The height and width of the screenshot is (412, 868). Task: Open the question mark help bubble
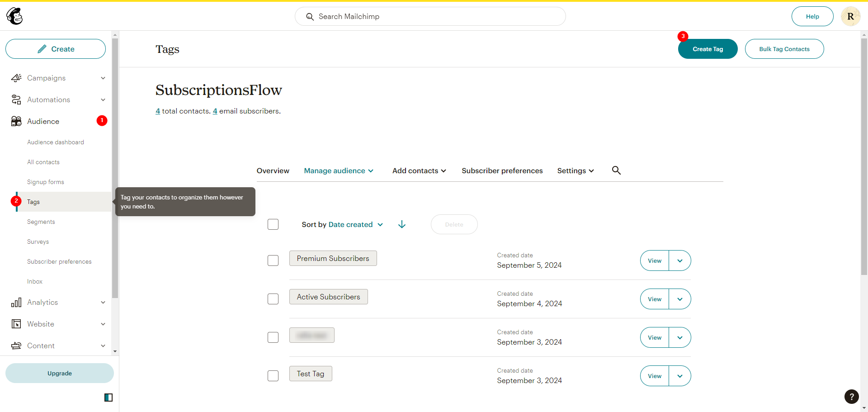click(852, 397)
